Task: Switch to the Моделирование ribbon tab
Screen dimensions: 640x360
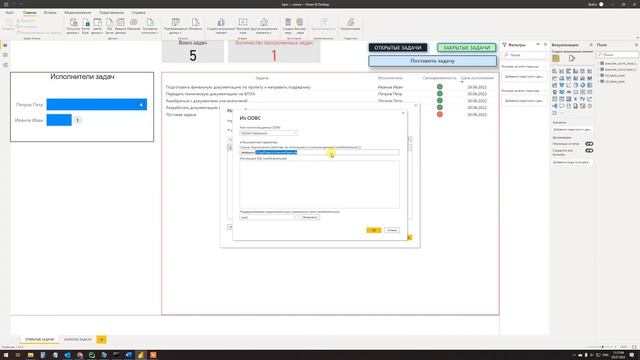Action: [x=78, y=13]
